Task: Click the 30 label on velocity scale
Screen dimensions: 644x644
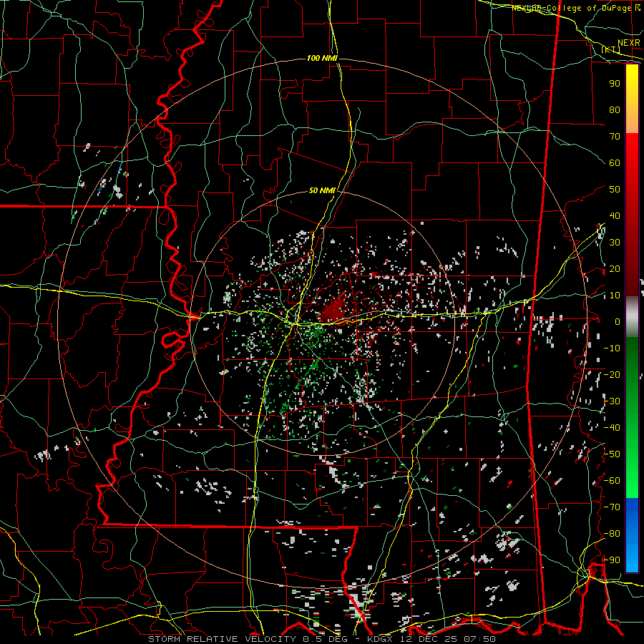Action: tap(615, 243)
